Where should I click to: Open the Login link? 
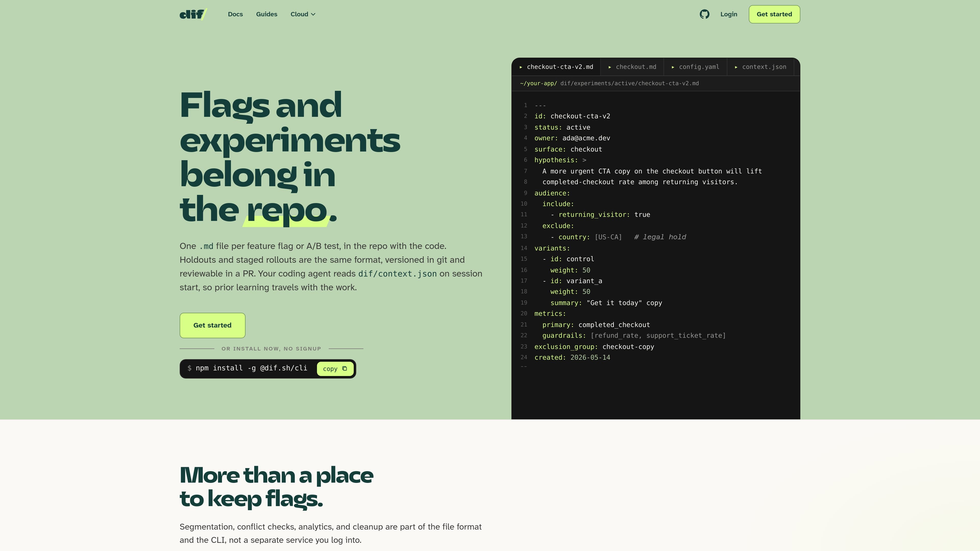729,14
